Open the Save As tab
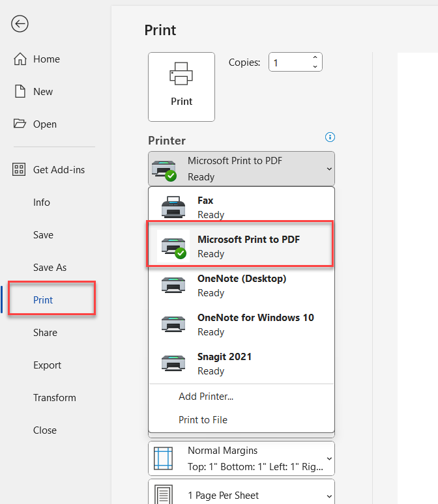The image size is (438, 504). [x=50, y=268]
